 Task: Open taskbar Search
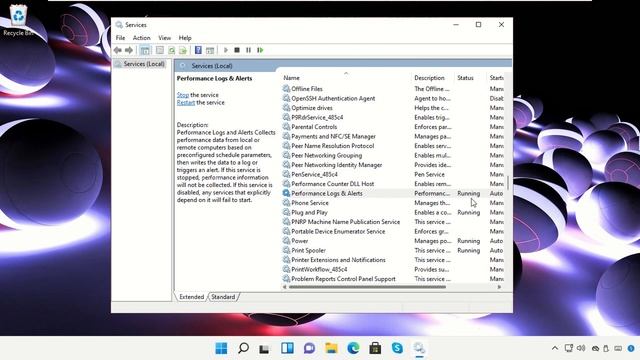[243, 348]
